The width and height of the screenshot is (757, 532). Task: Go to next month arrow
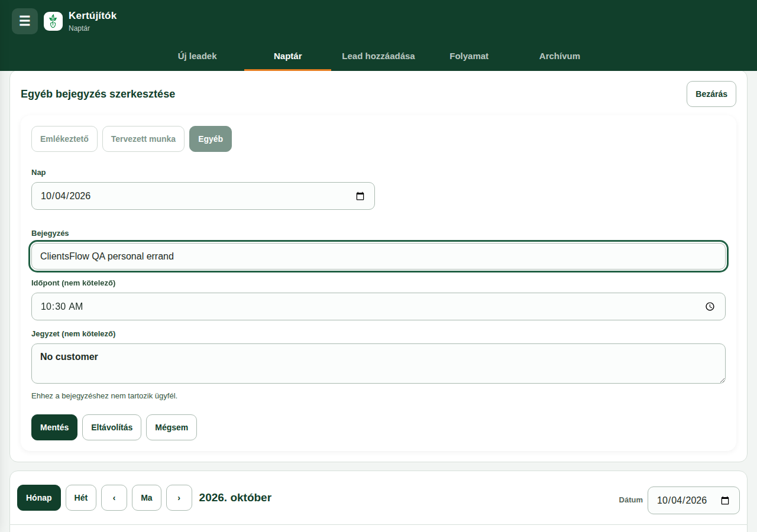point(179,498)
